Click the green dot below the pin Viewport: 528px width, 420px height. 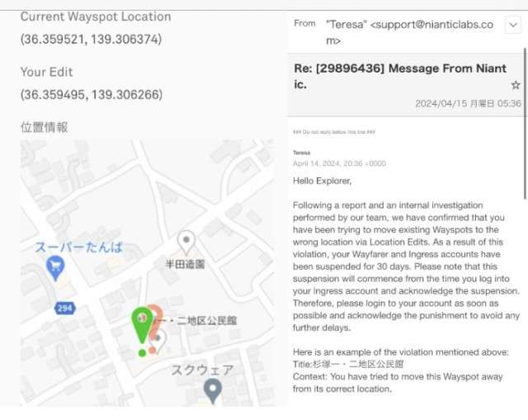[x=142, y=353]
